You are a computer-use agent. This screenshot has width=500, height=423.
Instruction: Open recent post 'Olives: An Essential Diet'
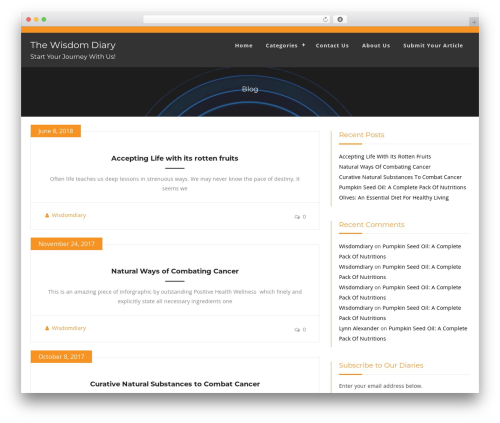[x=394, y=198]
